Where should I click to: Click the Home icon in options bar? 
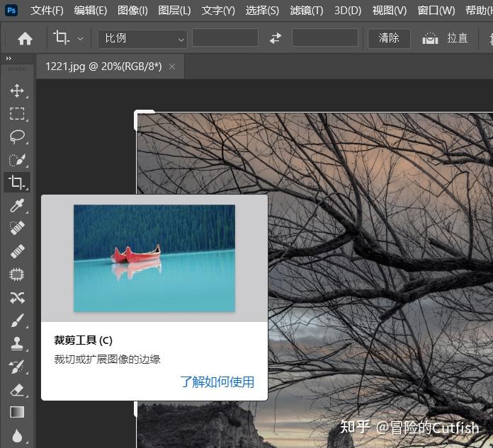(x=25, y=39)
